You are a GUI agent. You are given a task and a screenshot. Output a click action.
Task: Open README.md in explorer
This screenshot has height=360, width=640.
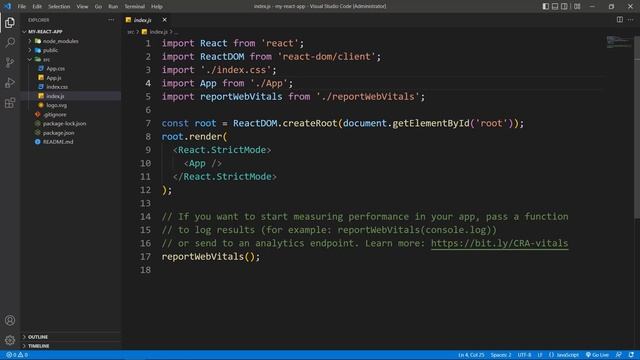pyautogui.click(x=58, y=142)
